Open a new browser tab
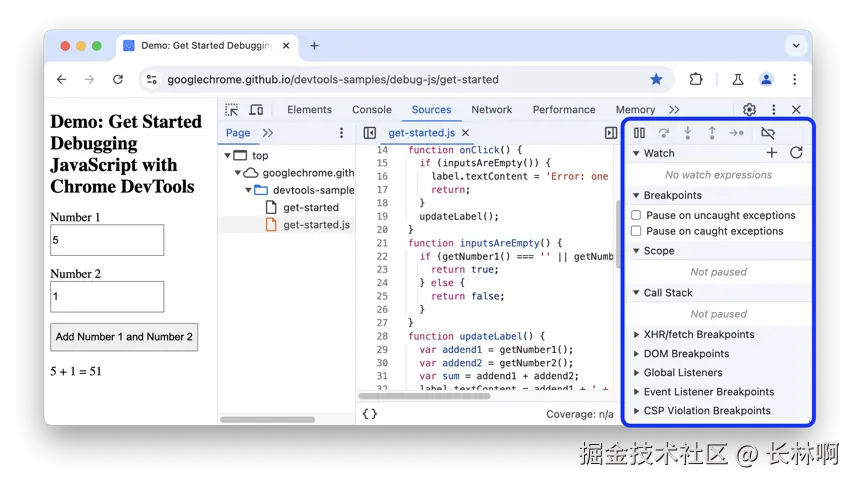The image size is (856, 484). click(314, 46)
